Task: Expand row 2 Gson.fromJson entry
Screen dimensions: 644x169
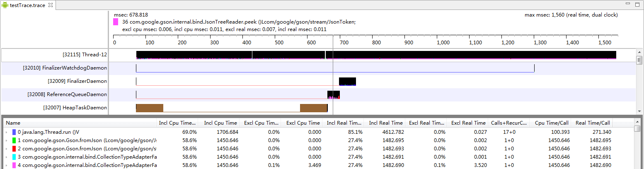Action: [x=7, y=149]
